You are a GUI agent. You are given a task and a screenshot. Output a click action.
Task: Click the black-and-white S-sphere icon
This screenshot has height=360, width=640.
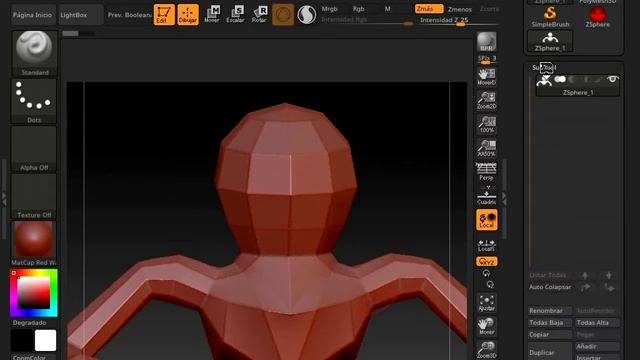(307, 15)
